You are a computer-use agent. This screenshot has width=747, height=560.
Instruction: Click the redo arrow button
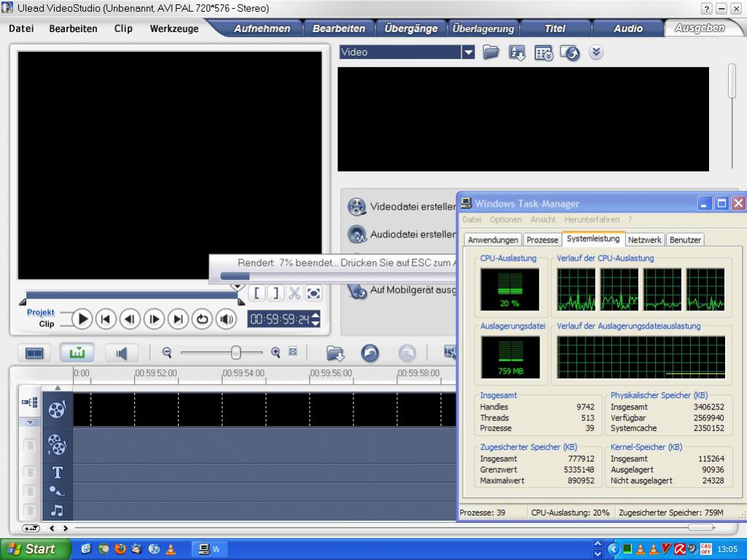[407, 353]
